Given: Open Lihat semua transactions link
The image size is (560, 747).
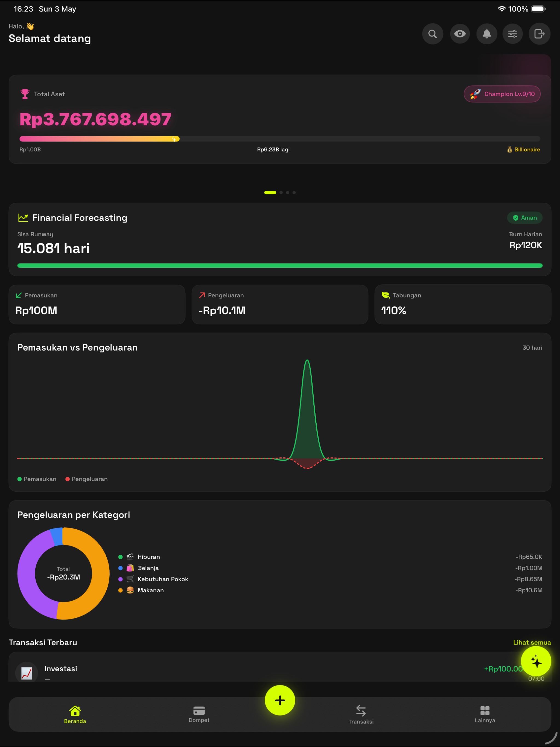Looking at the screenshot, I should coord(532,642).
